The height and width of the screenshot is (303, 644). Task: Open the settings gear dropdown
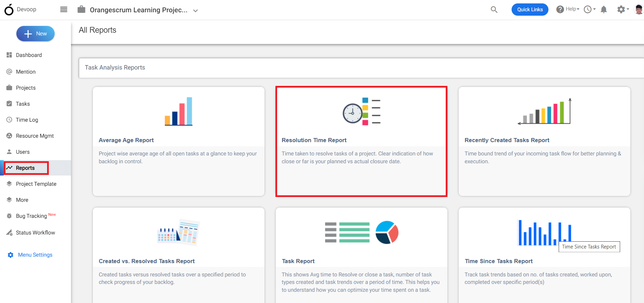pyautogui.click(x=623, y=10)
